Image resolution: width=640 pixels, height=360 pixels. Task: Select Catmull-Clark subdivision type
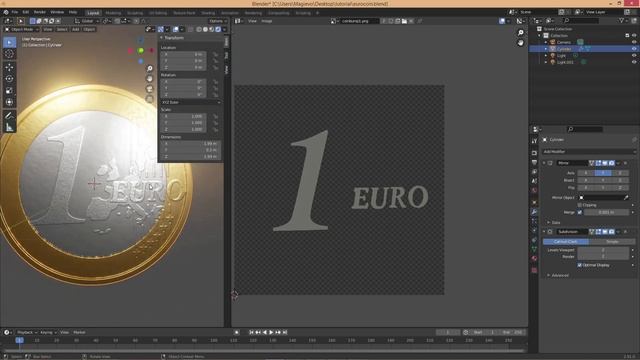[566, 242]
